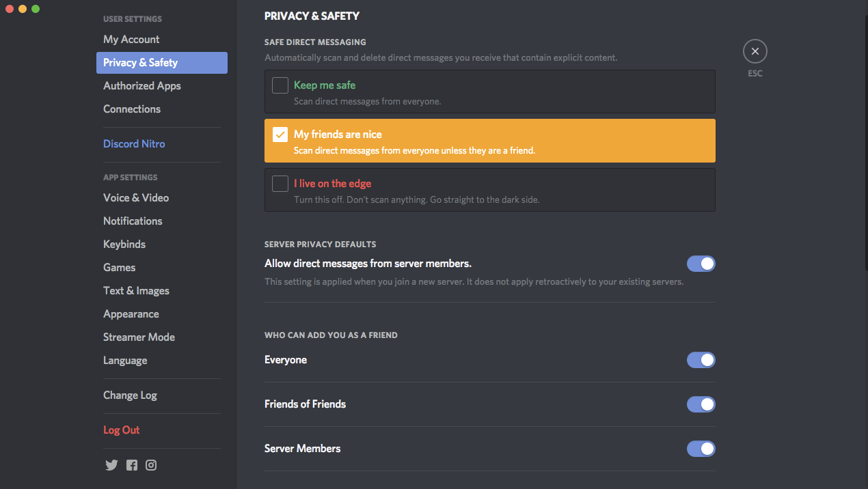
Task: Open Streamer Mode settings
Action: 139,337
